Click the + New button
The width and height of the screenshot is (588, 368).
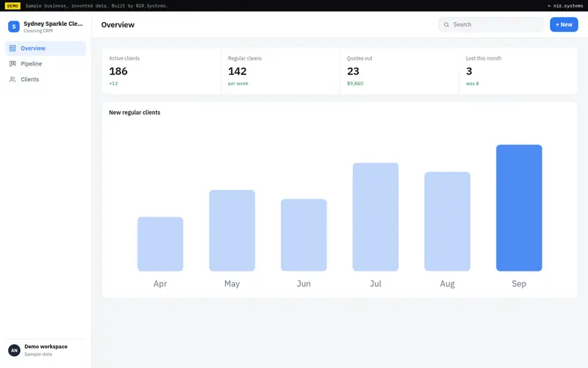tap(564, 24)
